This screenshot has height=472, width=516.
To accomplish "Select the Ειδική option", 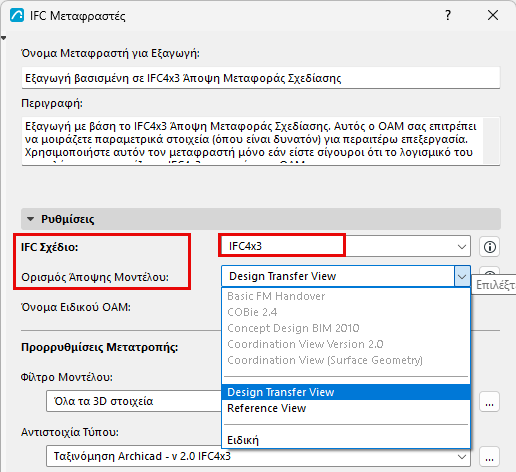I will pyautogui.click(x=346, y=440).
